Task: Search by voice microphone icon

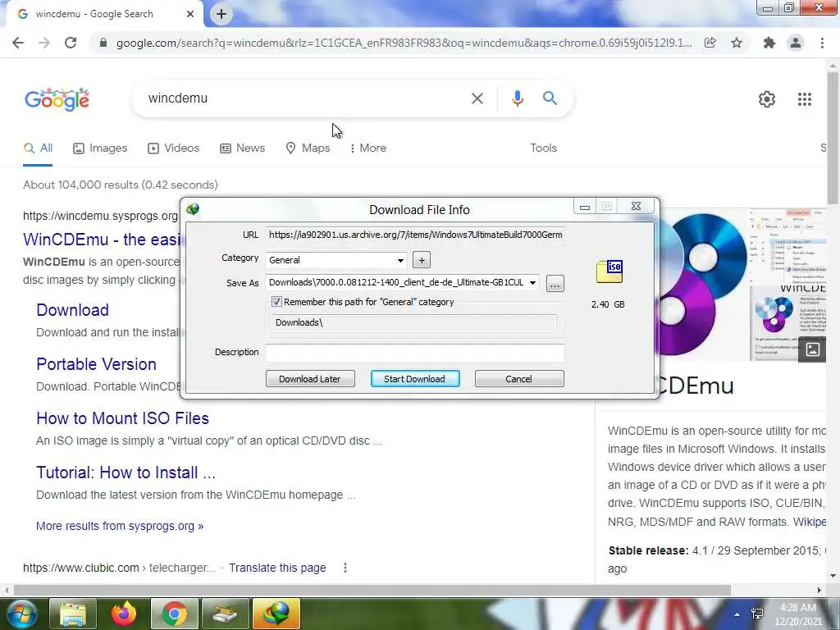Action: tap(517, 98)
